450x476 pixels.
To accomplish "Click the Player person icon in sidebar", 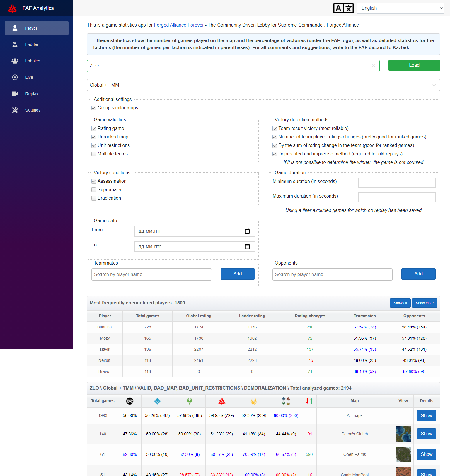I will (x=15, y=28).
